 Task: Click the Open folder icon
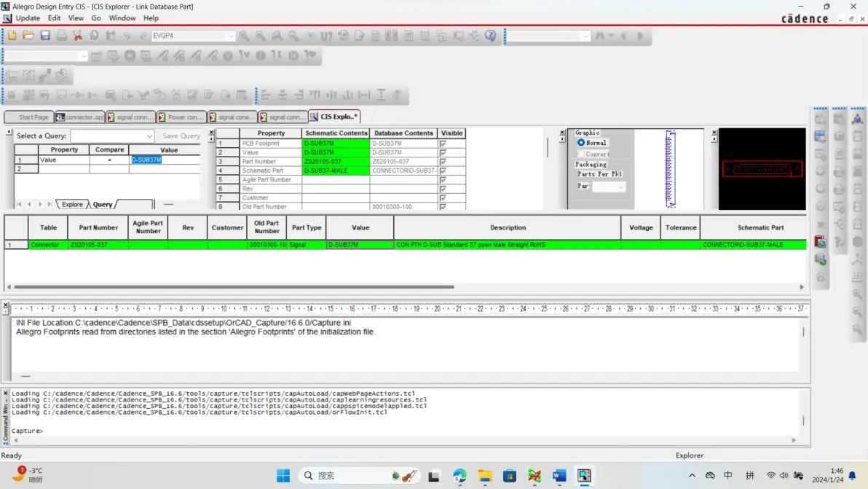28,36
